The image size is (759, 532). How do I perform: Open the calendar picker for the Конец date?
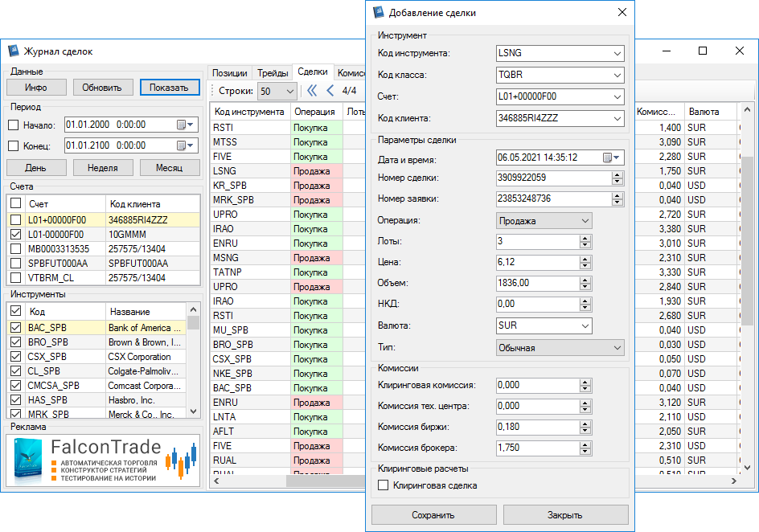tap(186, 145)
